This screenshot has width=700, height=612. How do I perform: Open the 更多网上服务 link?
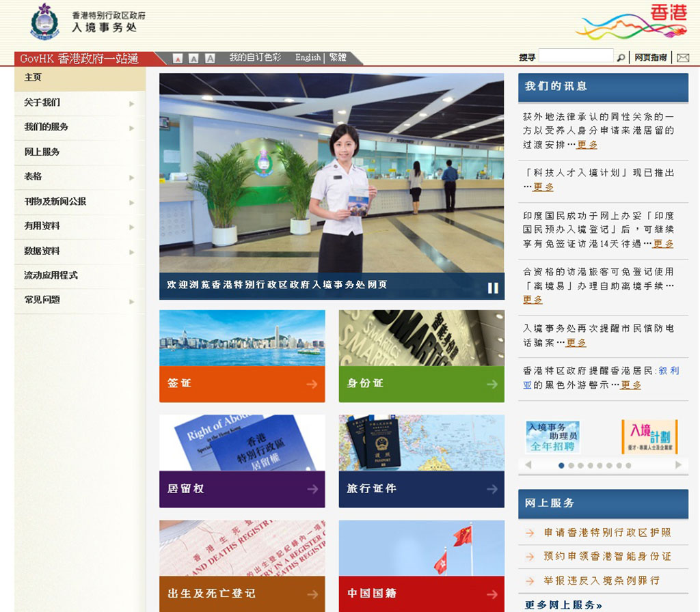(563, 605)
